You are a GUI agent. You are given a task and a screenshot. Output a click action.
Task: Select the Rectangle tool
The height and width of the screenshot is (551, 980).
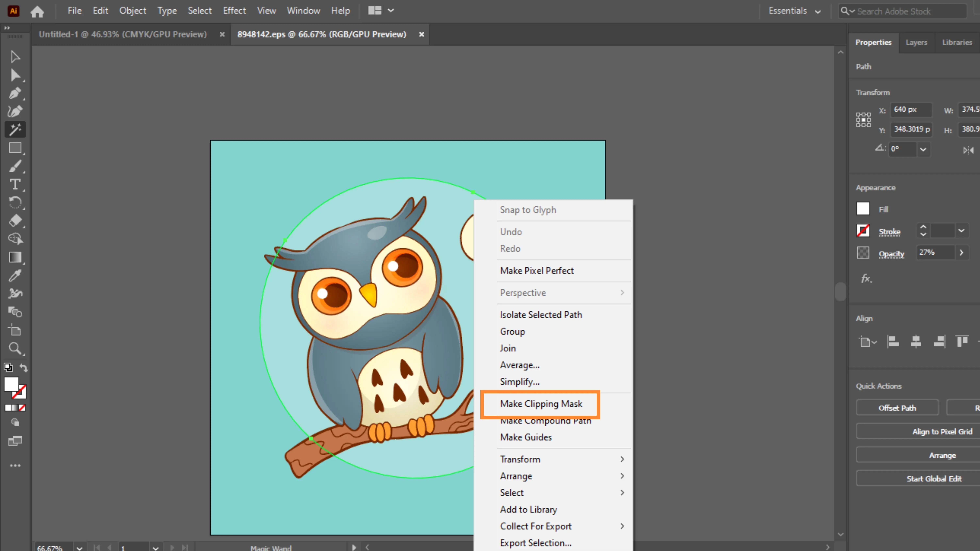pyautogui.click(x=15, y=148)
